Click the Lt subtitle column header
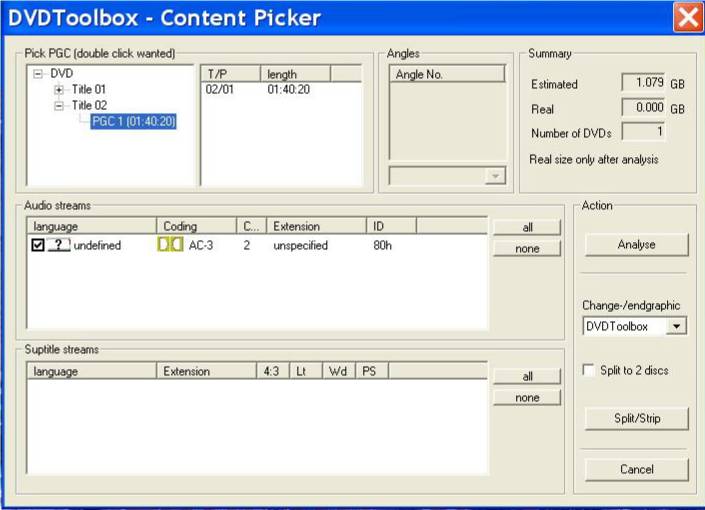705x510 pixels. point(306,371)
